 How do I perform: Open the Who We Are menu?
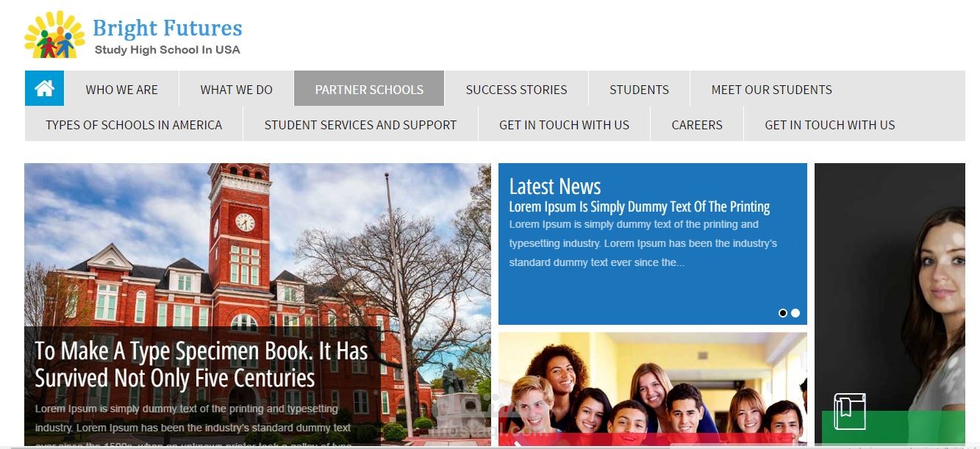(121, 90)
